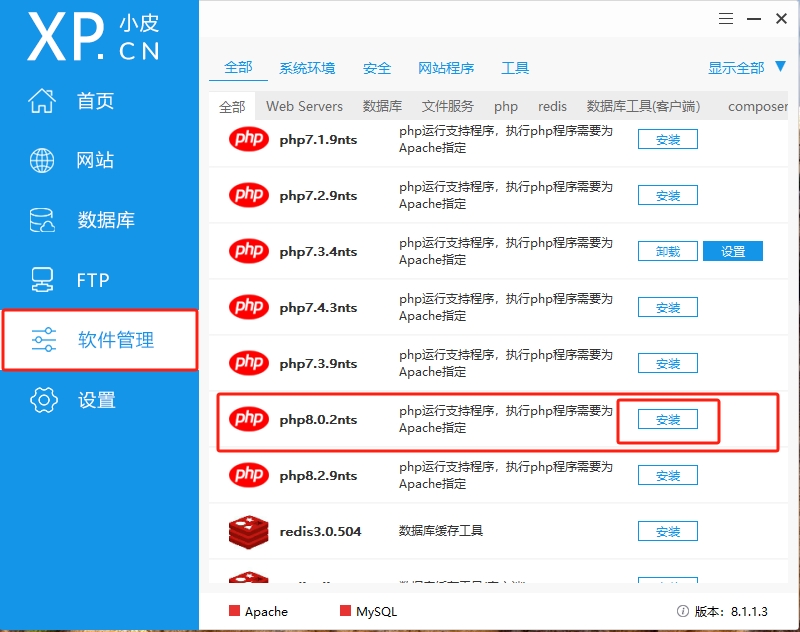Click the php8.2.9nts name text
Screen dimensions: 800x632
318,476
